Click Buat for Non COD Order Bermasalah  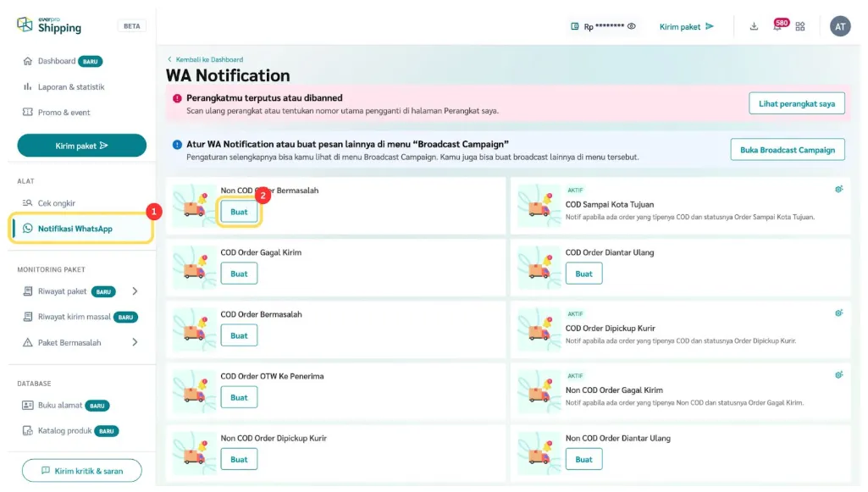(240, 212)
